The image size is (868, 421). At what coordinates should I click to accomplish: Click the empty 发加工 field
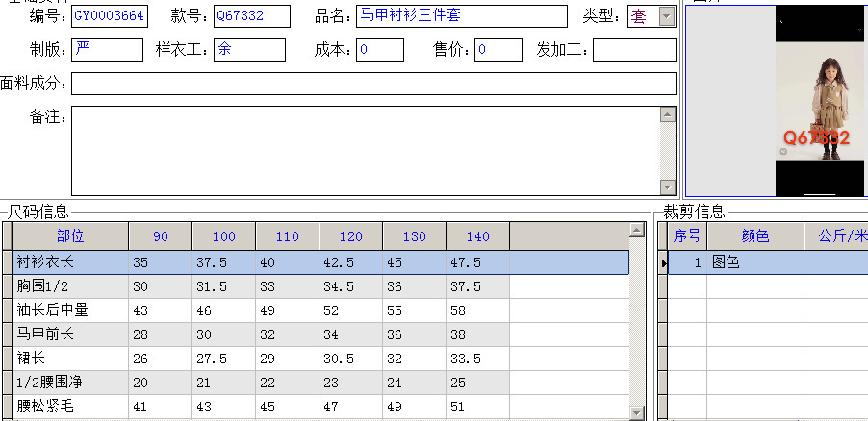634,50
